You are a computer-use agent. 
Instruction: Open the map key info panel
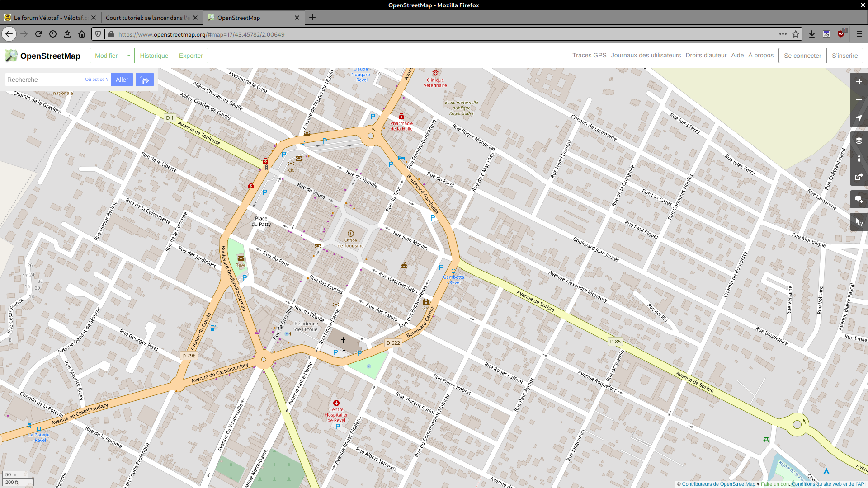[x=859, y=159]
